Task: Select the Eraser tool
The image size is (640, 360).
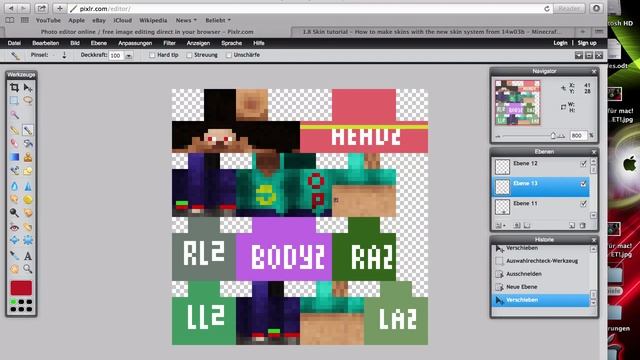Action: [14, 143]
